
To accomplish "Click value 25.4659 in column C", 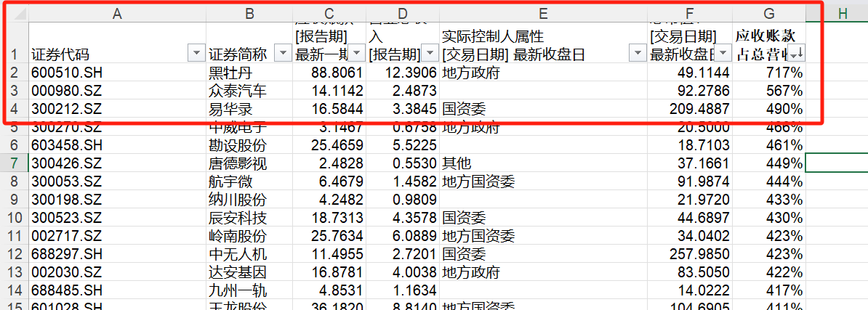I will coord(329,145).
